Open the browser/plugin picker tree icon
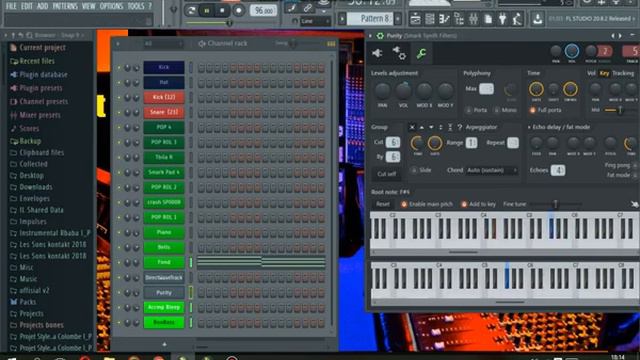The image size is (640, 360). click(459, 18)
